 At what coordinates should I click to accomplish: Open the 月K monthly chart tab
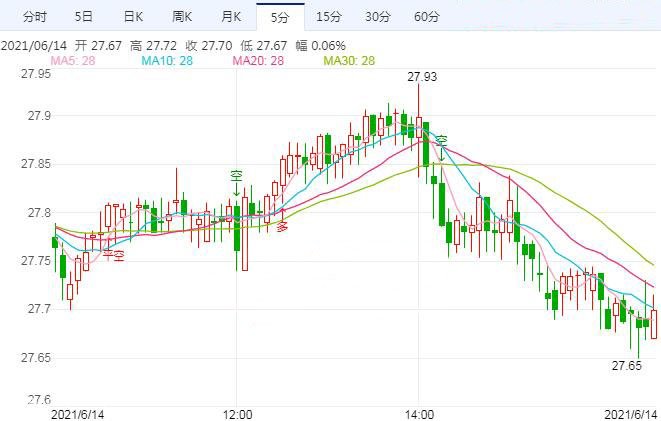(x=231, y=17)
